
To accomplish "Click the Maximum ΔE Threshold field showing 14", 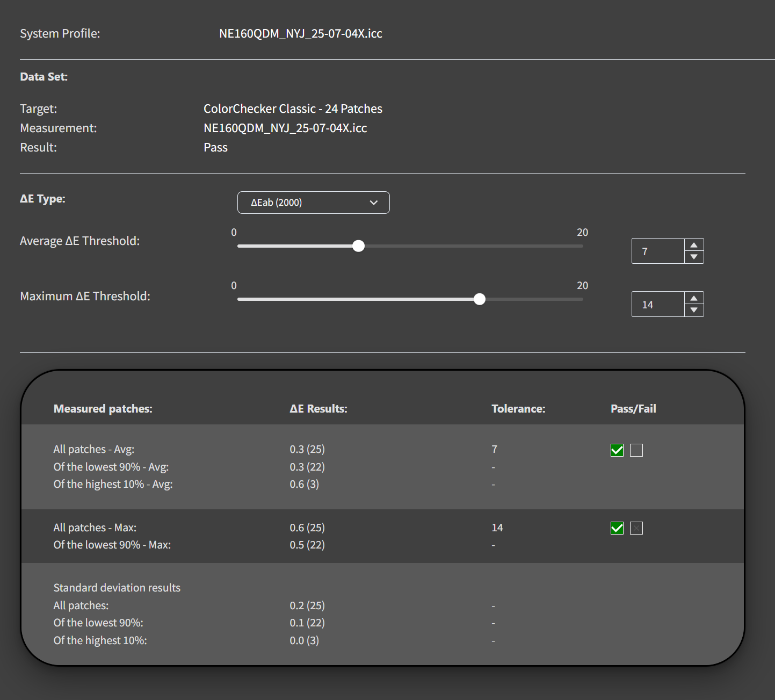I will (658, 304).
